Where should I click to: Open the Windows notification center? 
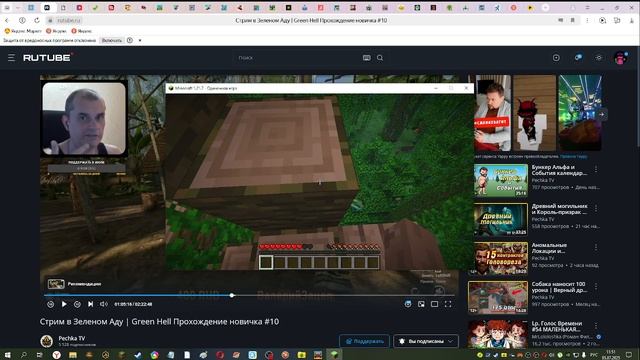(x=629, y=355)
